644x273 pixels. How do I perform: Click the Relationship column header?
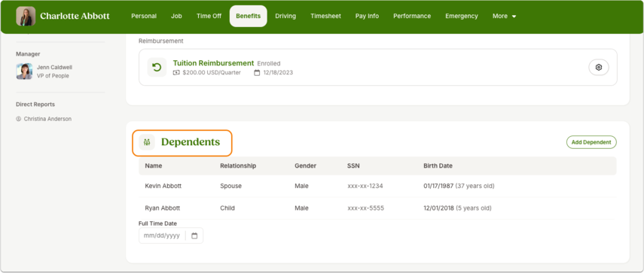[238, 166]
